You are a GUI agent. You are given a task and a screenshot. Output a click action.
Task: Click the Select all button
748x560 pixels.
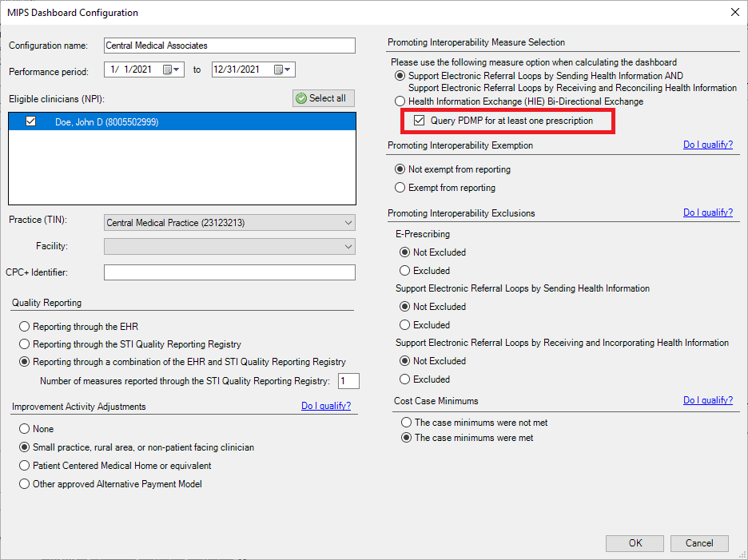tap(324, 98)
